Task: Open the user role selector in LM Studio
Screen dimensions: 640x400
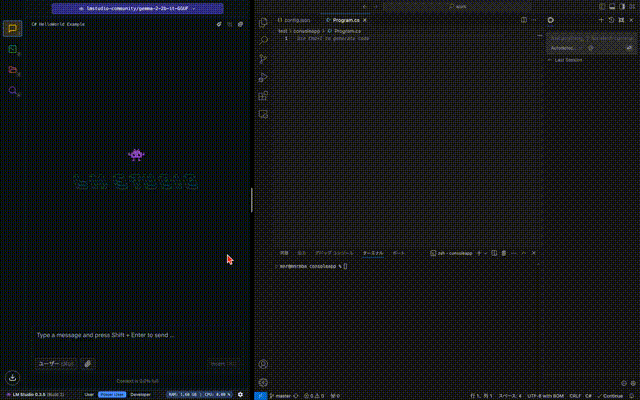Action: tap(56, 364)
